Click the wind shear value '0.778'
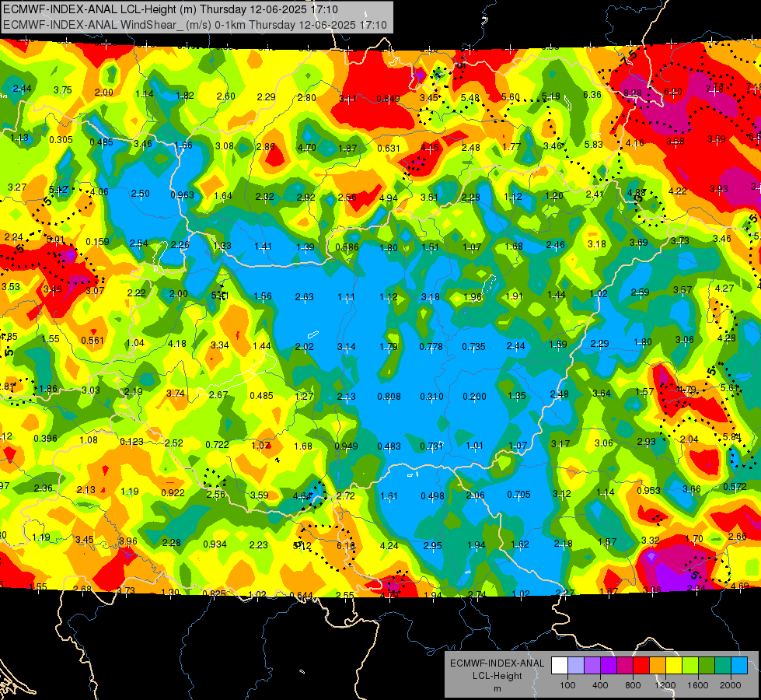 pos(431,346)
